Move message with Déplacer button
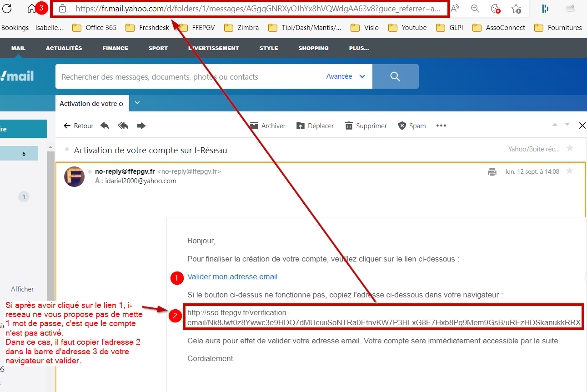587x392 pixels. [315, 126]
